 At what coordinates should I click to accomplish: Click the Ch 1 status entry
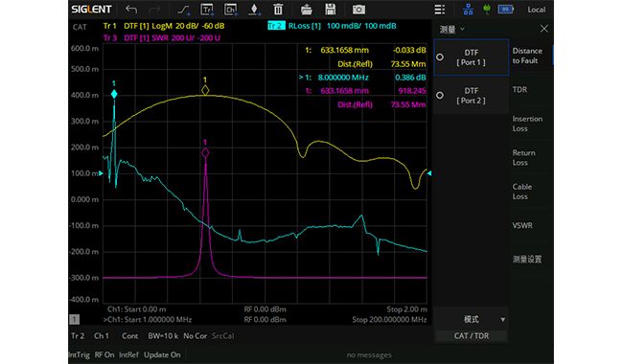[x=102, y=336]
